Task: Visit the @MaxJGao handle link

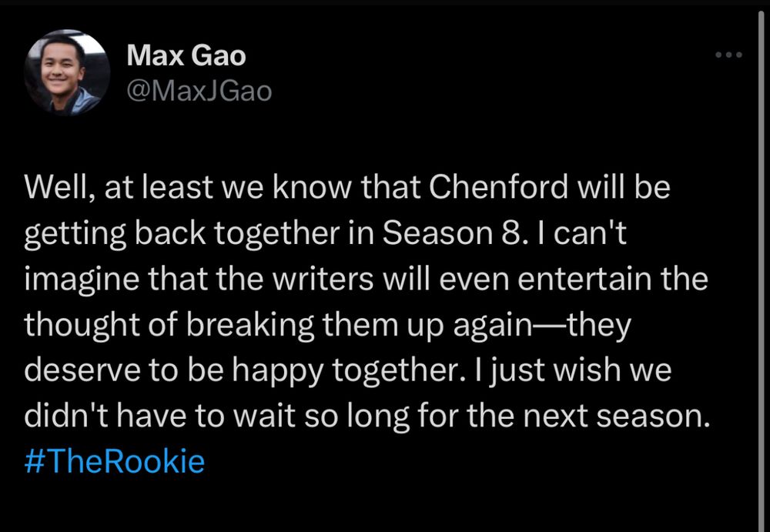Action: pyautogui.click(x=199, y=92)
